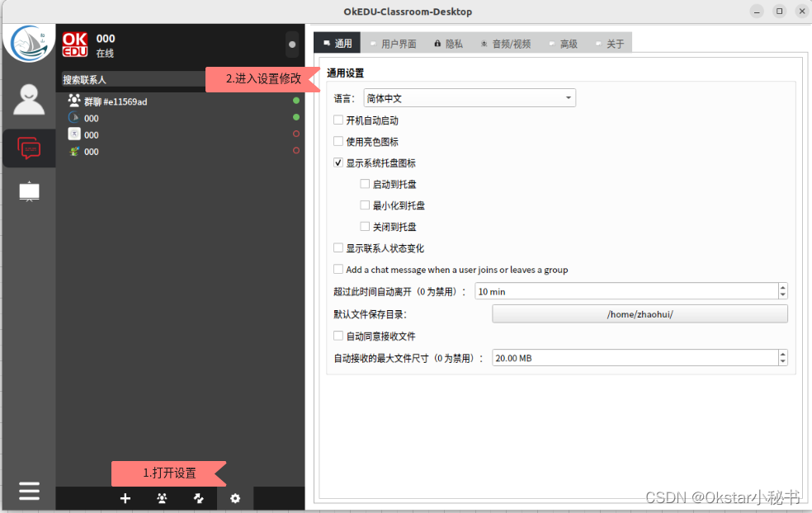Click the 在线 status message
Viewport: 812px width, 513px height.
coord(105,53)
